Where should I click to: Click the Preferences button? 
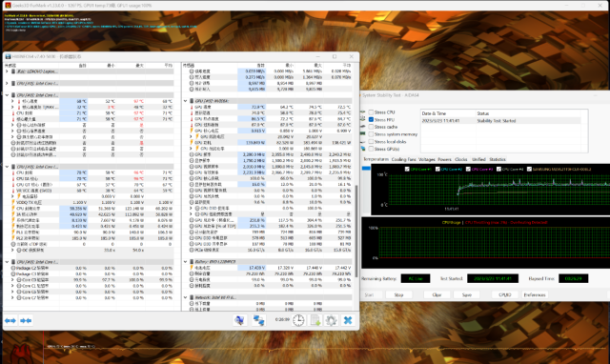[x=535, y=294]
